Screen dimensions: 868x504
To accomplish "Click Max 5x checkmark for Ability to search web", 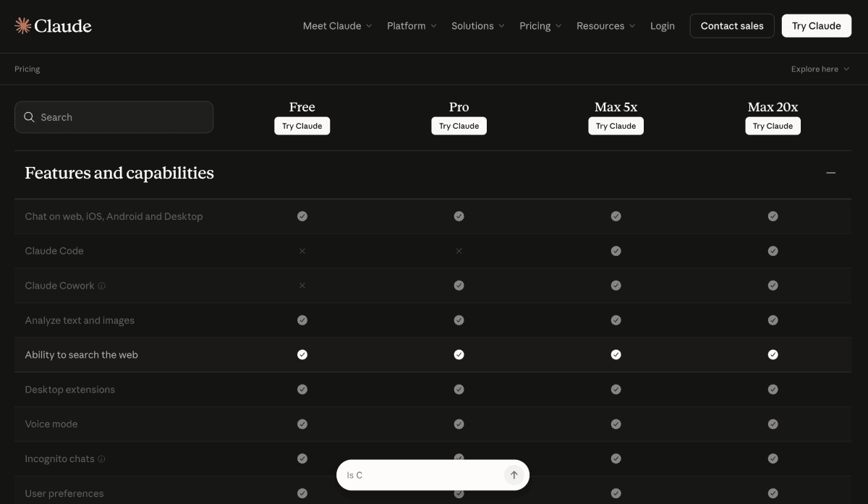I will pos(616,355).
